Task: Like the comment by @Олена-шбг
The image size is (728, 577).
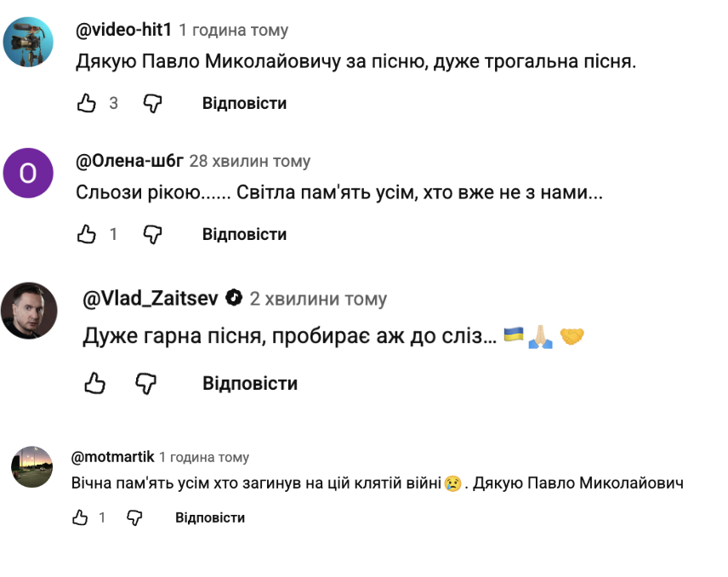Action: click(x=87, y=234)
